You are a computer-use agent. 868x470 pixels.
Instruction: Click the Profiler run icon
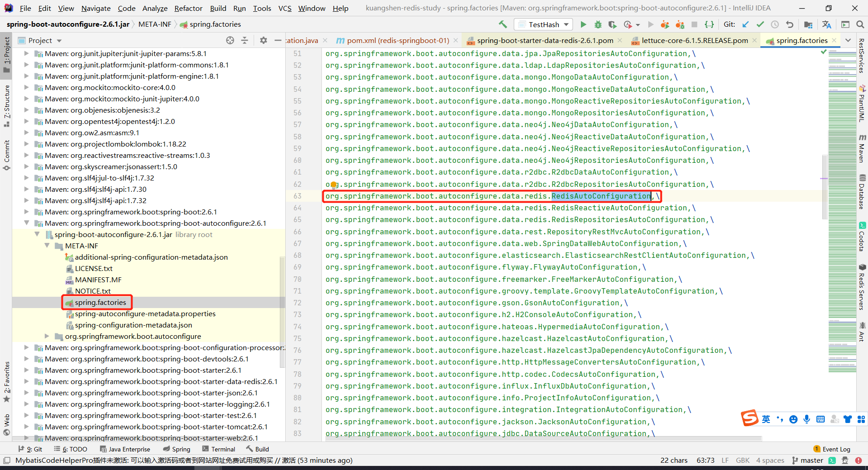pyautogui.click(x=628, y=24)
